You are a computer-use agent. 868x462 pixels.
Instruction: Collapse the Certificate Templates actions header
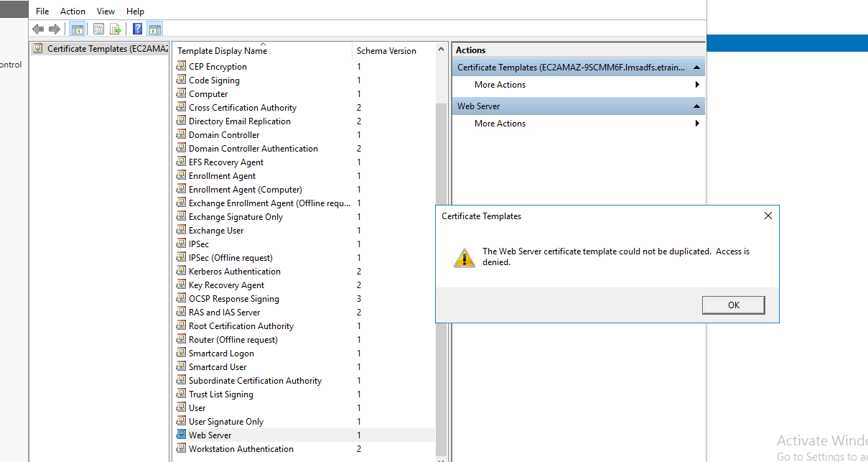coord(696,66)
